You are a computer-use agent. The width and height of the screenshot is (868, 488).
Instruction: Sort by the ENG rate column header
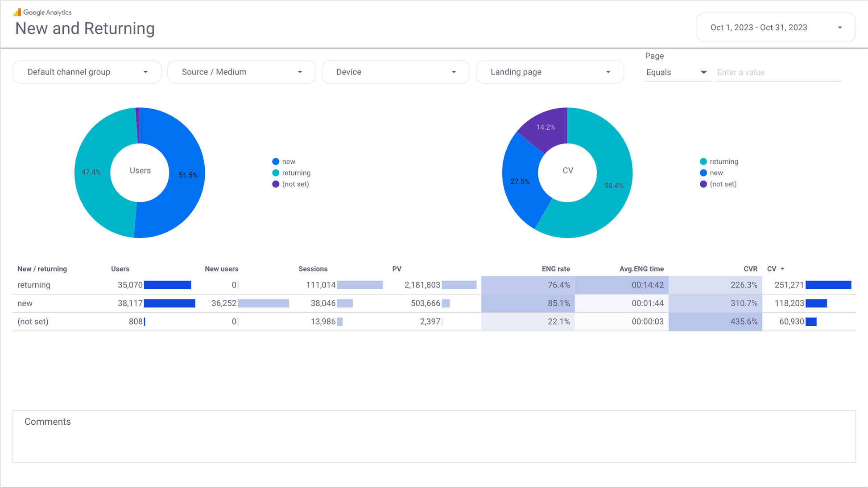pos(555,269)
